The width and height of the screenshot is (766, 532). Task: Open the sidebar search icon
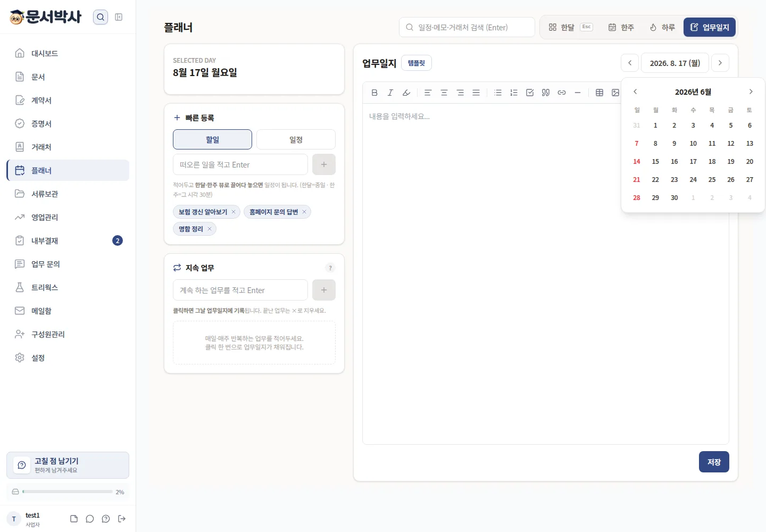101,17
